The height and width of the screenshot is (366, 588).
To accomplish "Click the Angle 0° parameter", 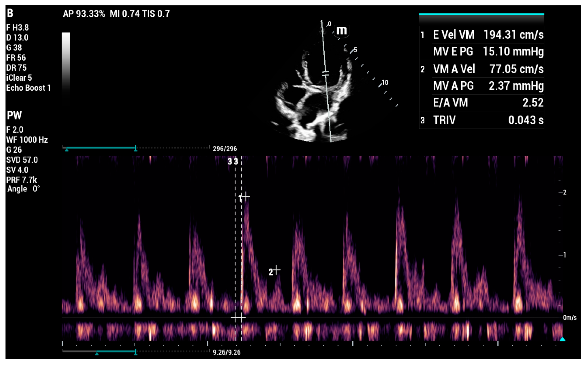I will pyautogui.click(x=24, y=189).
